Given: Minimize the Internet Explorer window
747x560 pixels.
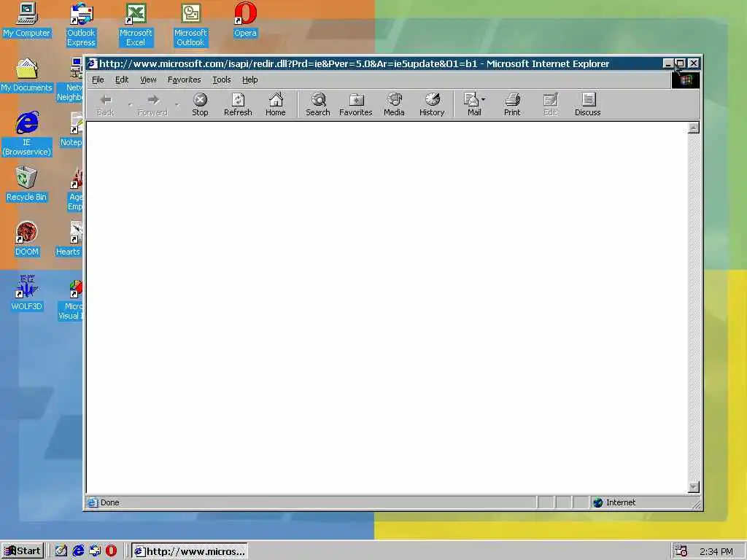Looking at the screenshot, I should coord(668,63).
